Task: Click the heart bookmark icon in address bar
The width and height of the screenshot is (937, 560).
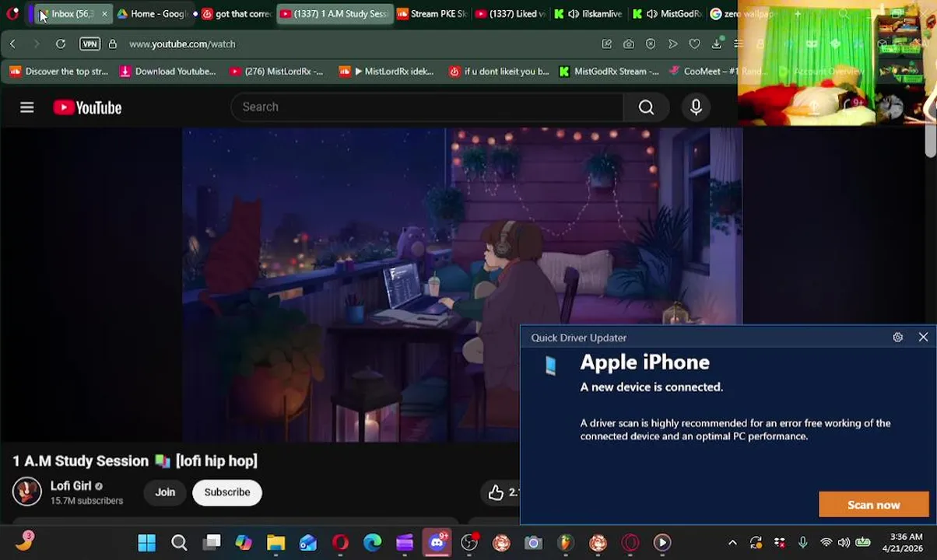Action: [694, 44]
